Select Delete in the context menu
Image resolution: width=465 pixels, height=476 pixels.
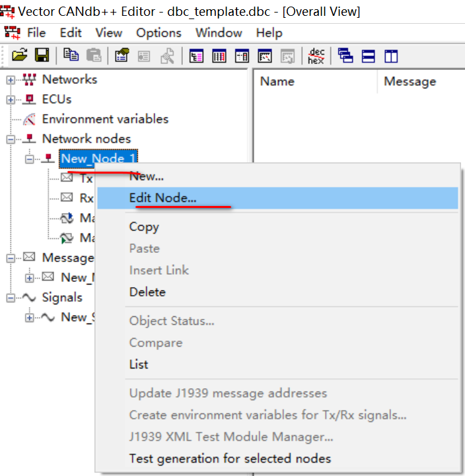[x=277, y=292]
